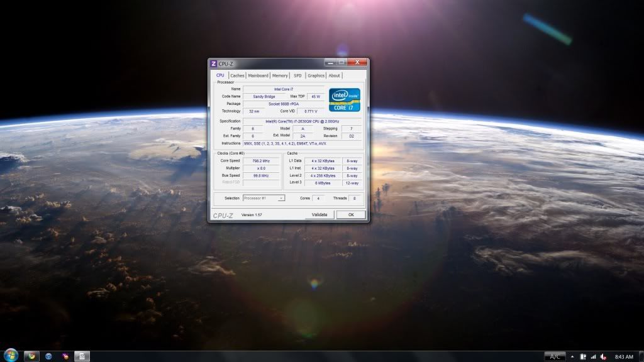Switch to the CPU tab
Screen dimensions: 644x362
(221, 75)
